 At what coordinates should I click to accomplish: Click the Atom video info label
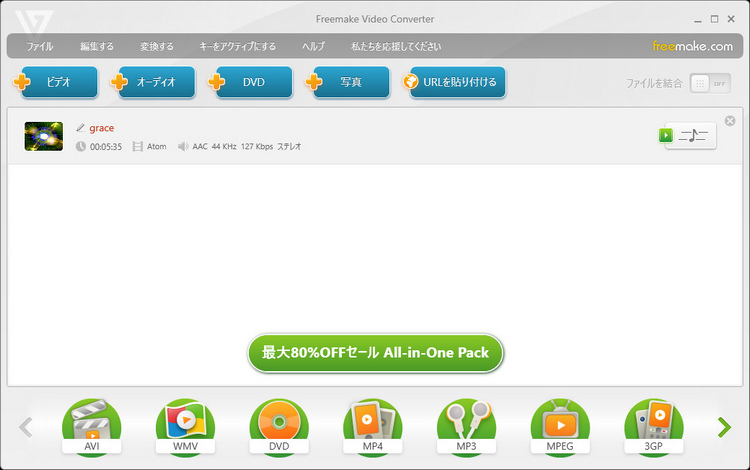tap(156, 146)
